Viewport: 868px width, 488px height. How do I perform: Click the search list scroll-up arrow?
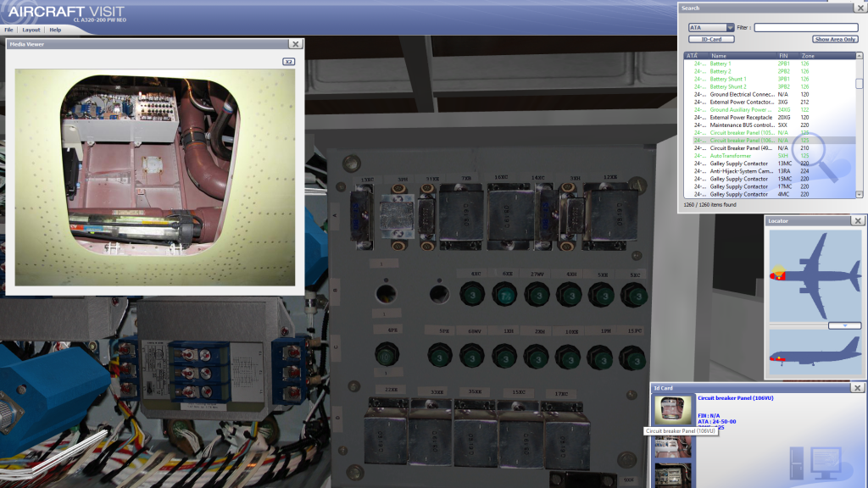(x=860, y=56)
